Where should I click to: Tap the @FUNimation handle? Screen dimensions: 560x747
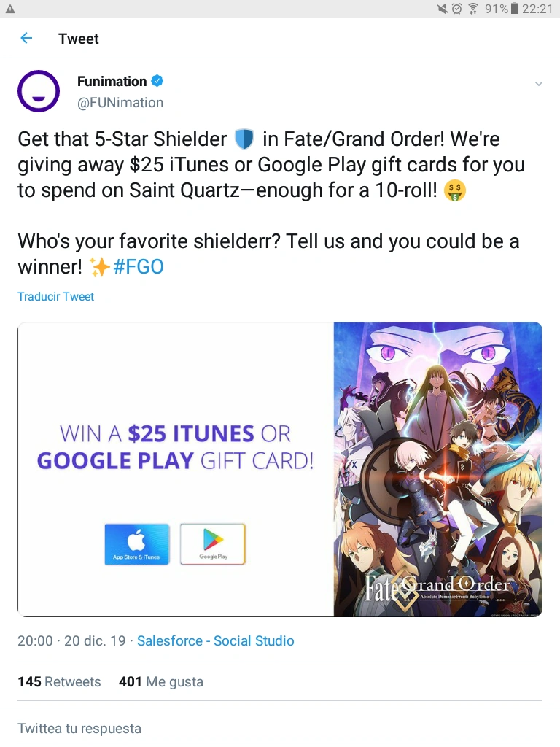pos(120,102)
